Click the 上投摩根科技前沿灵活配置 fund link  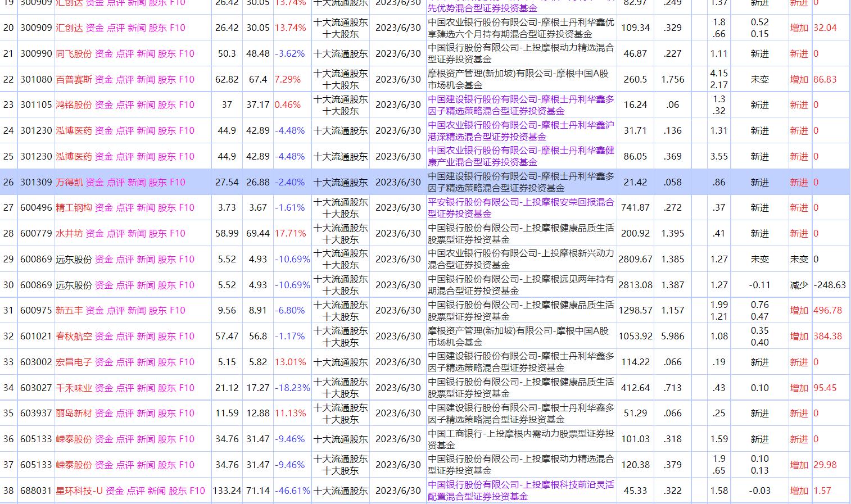(519, 491)
